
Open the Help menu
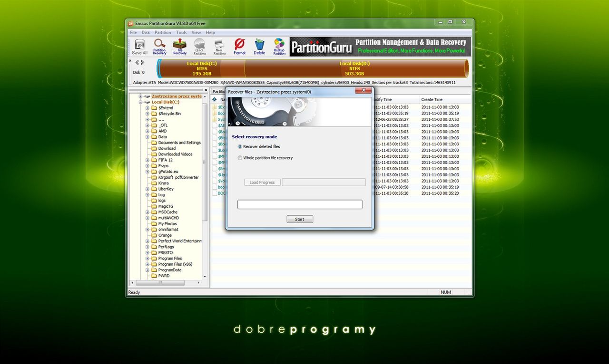(x=210, y=33)
